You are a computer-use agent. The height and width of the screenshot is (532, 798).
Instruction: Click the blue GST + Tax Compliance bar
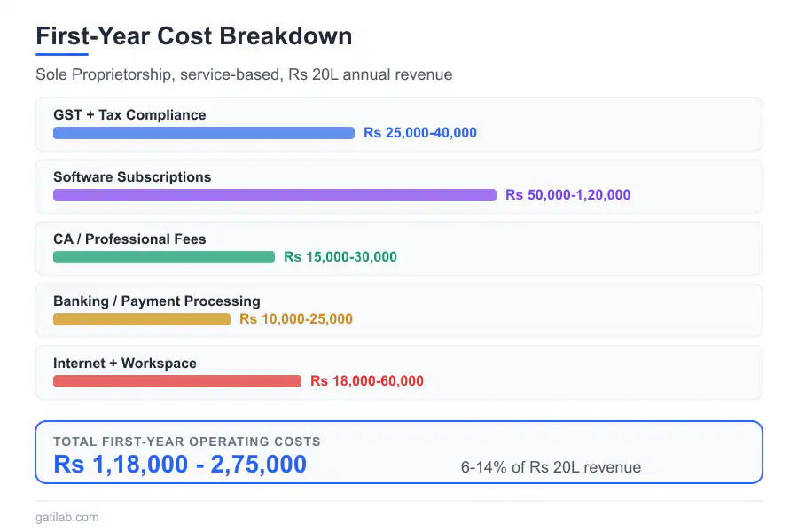tap(202, 133)
